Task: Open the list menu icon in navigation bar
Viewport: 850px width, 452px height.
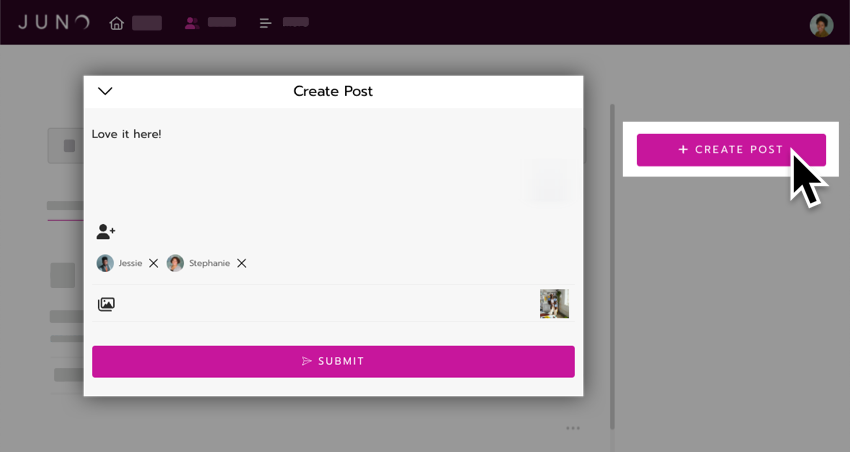Action: [265, 23]
